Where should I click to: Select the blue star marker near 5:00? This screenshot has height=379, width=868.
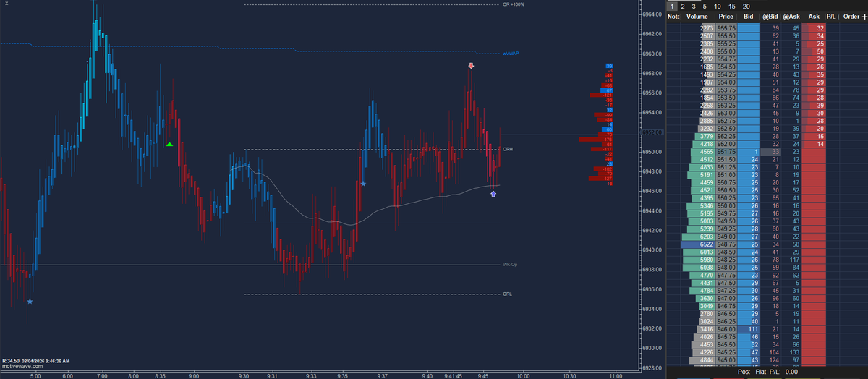click(30, 301)
